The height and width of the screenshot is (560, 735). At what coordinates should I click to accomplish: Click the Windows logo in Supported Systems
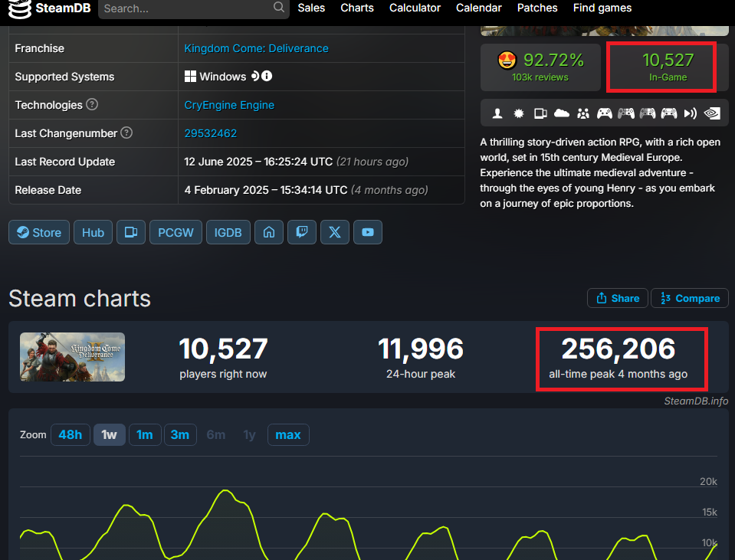click(x=190, y=77)
